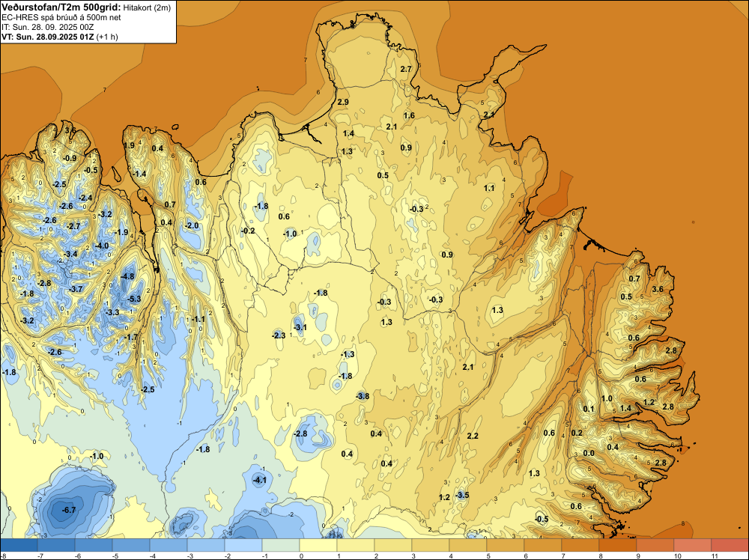Click the 2.7 temperature label
Viewport: 749px width, 560px height.
[x=406, y=69]
